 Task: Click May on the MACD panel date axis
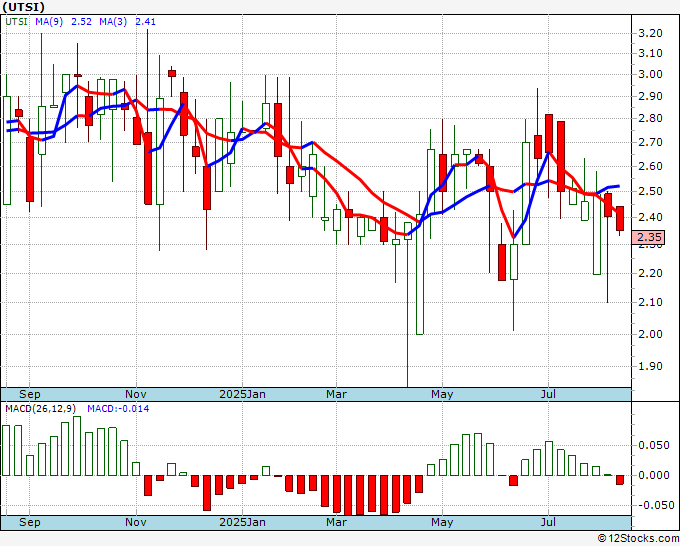pyautogui.click(x=442, y=522)
